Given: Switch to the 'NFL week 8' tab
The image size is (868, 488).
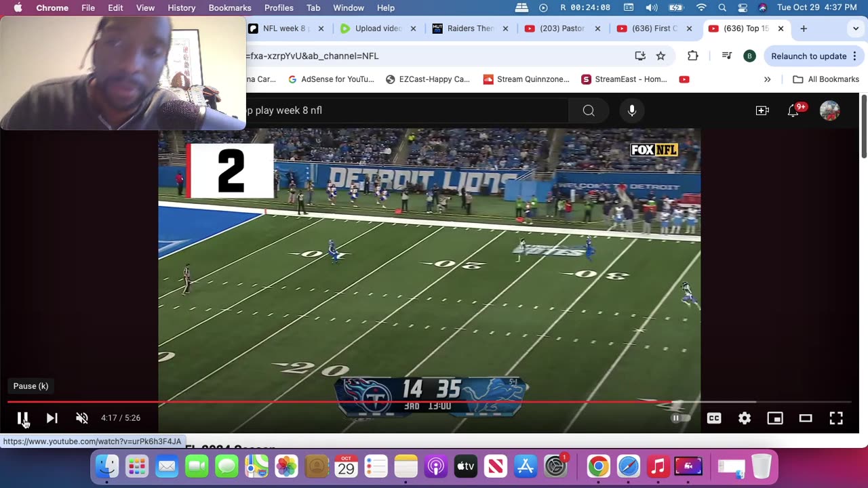Looking at the screenshot, I should [285, 28].
